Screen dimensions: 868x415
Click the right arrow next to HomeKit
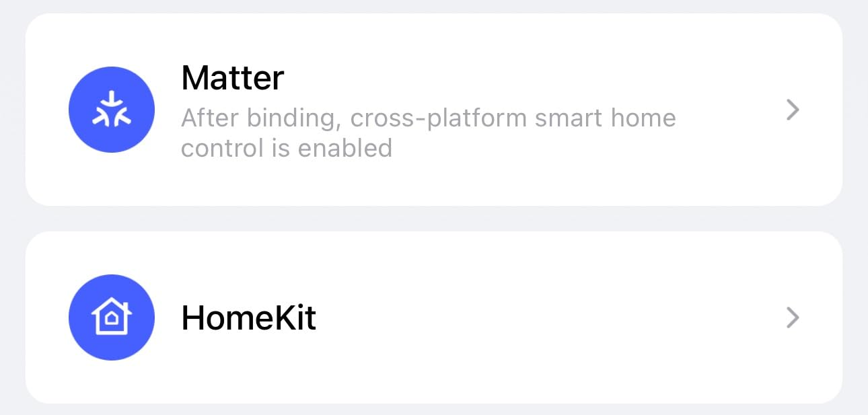[x=793, y=317]
